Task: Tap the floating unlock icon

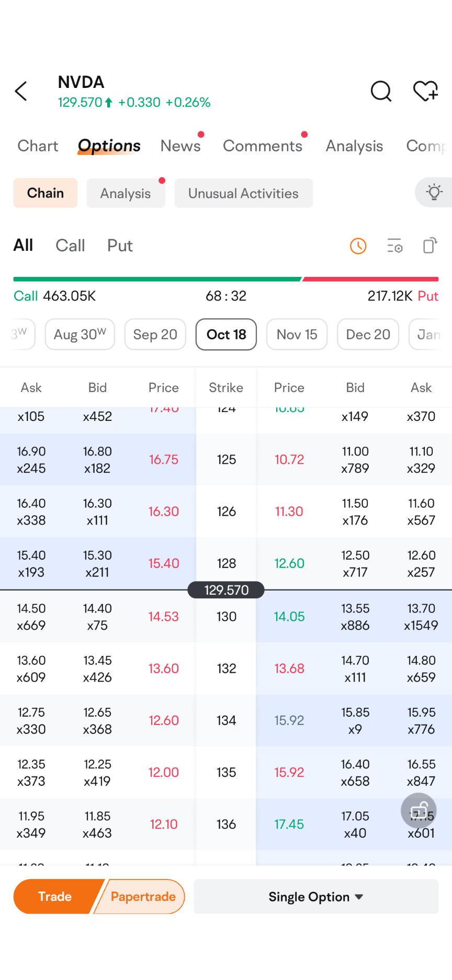Action: tap(419, 810)
